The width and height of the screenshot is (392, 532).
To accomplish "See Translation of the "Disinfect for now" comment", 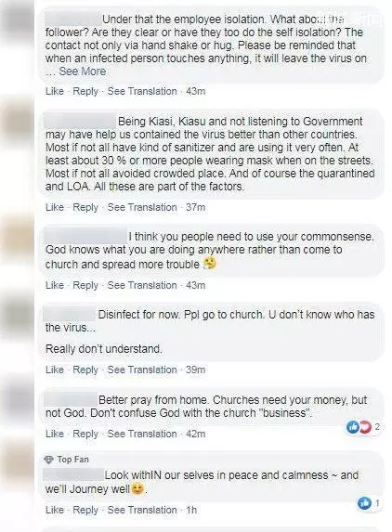I will [142, 370].
